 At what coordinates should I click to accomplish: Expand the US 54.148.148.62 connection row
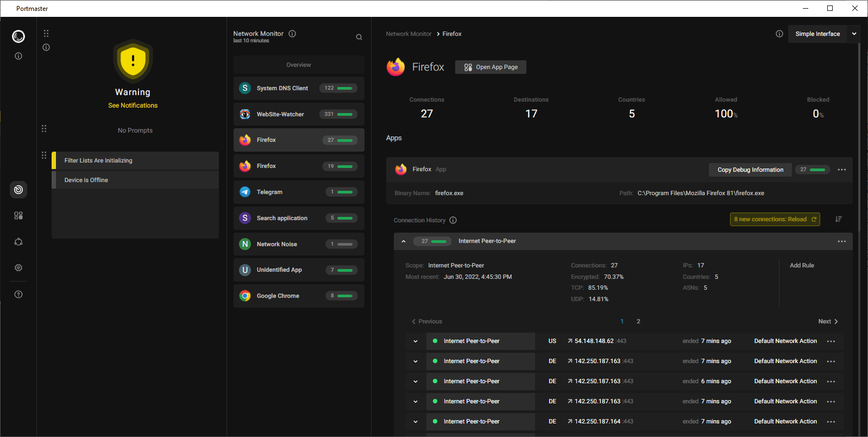click(x=416, y=341)
